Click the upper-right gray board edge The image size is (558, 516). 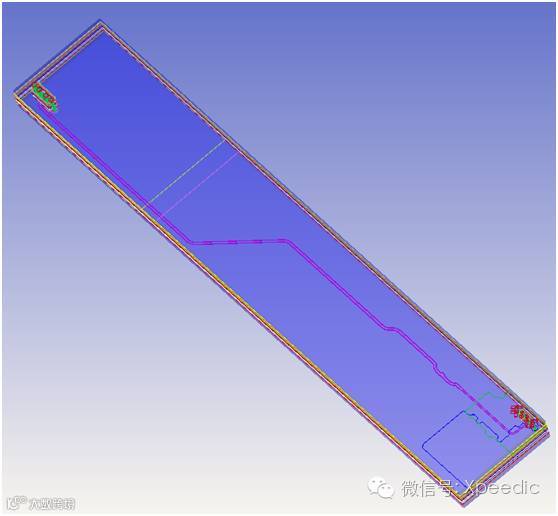(x=320, y=221)
